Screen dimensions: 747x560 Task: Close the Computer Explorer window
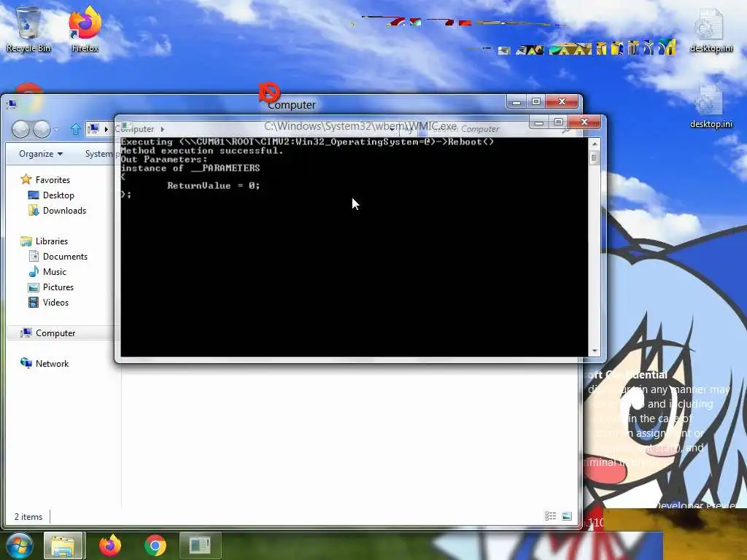coord(562,101)
